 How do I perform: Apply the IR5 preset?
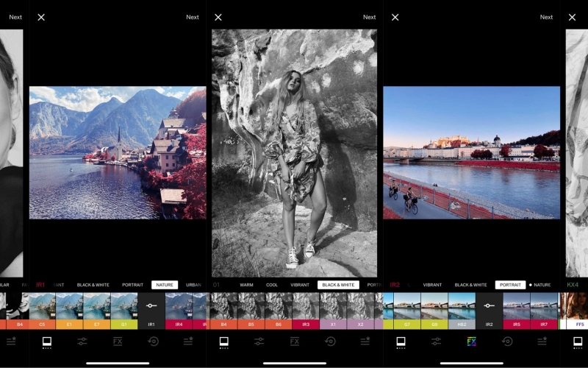(x=517, y=311)
